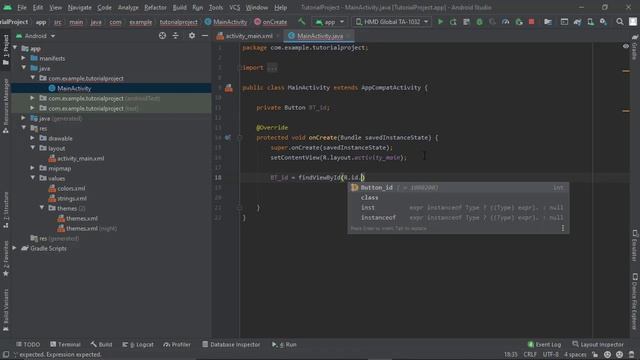The image size is (640, 360).
Task: Open Project panel settings gear
Action: point(192,36)
